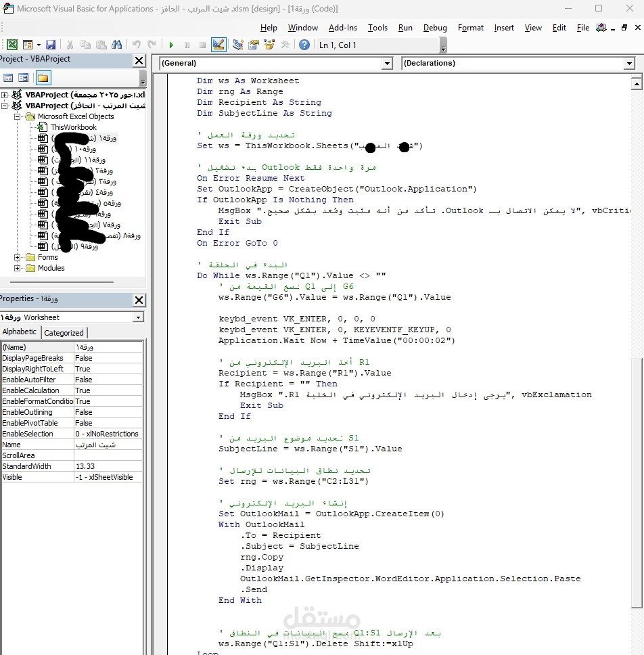Expand the Forms folder node
Image resolution: width=644 pixels, height=655 pixels.
[17, 257]
